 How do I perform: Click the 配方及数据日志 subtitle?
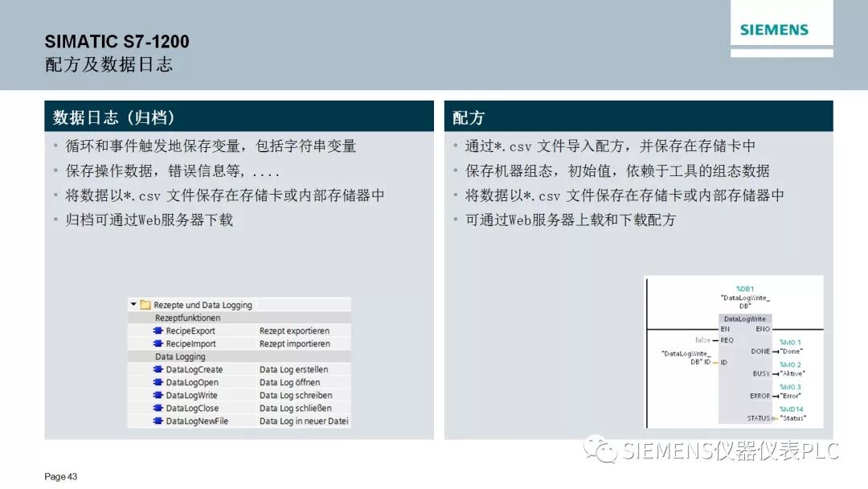coord(109,64)
